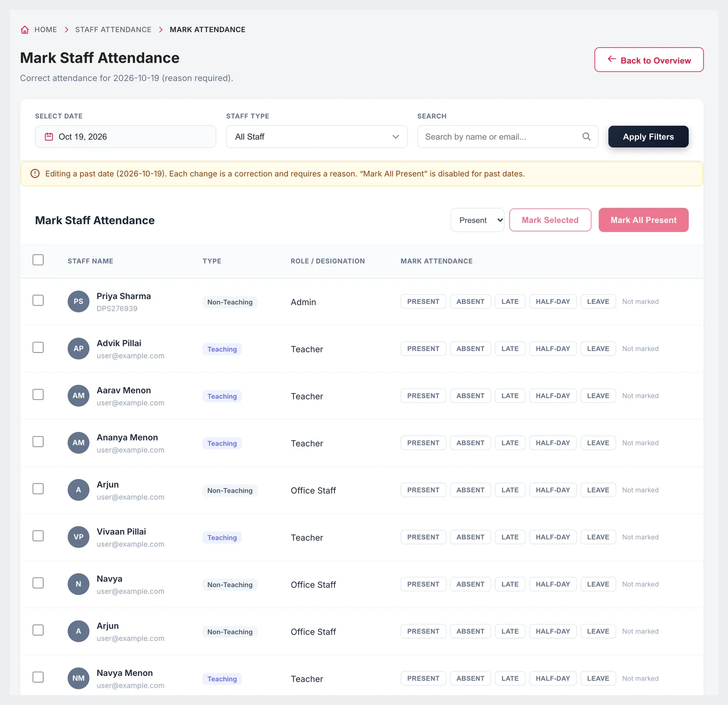Click Advik Pillai's Teaching type badge
This screenshot has width=728, height=705.
pyautogui.click(x=222, y=349)
